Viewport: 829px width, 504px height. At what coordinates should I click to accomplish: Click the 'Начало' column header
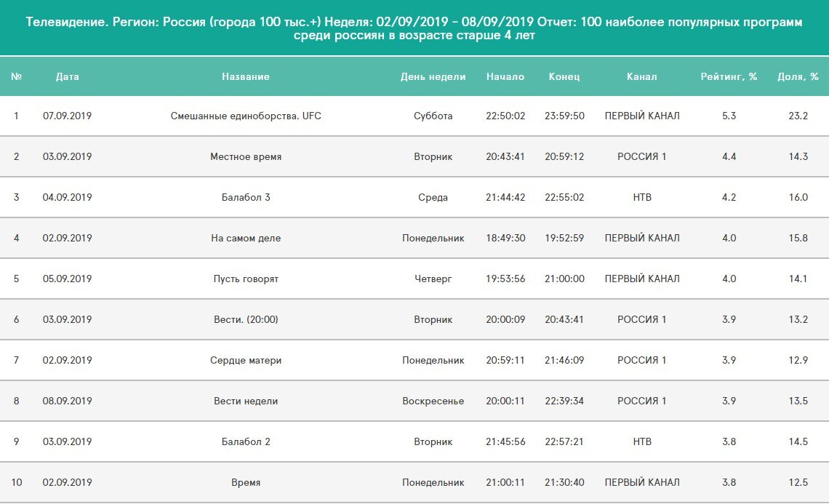pos(505,76)
